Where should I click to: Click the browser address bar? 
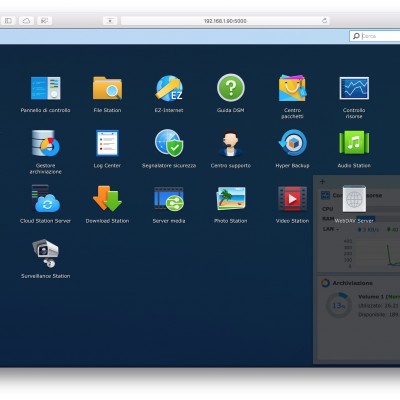pyautogui.click(x=225, y=21)
